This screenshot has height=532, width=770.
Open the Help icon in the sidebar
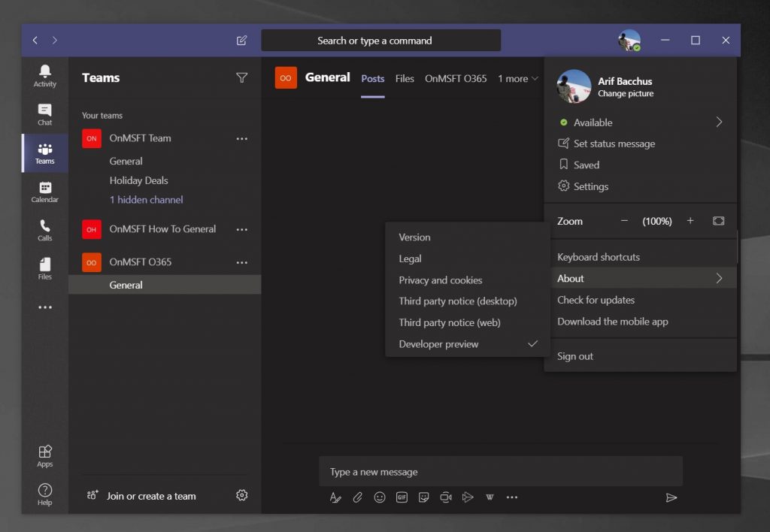coord(44,494)
